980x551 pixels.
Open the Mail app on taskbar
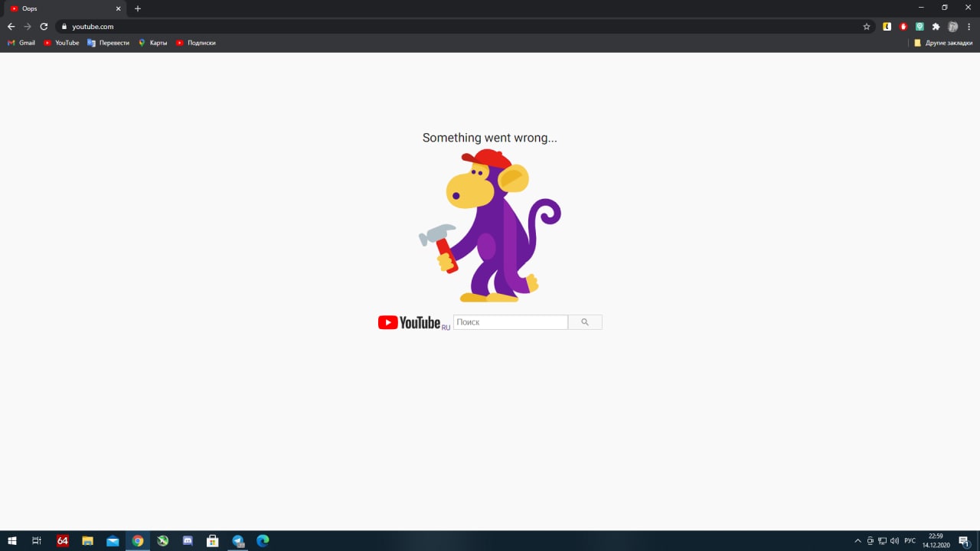[113, 540]
